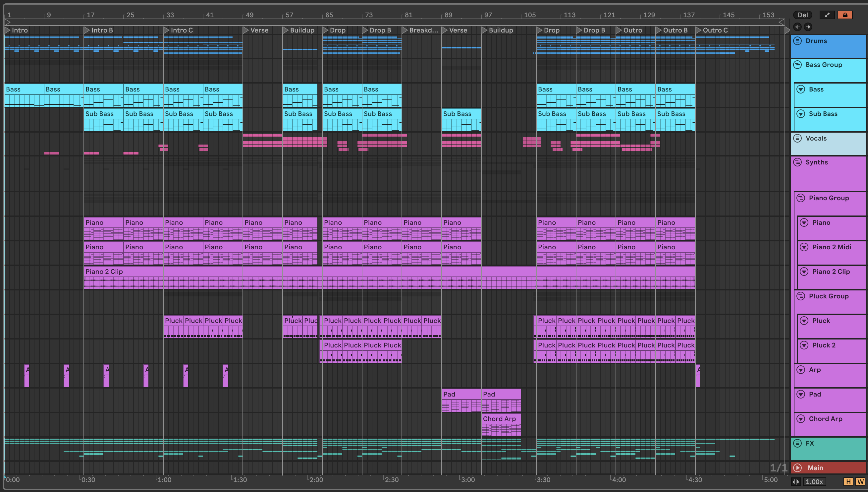Unfold the Piano track arrow
This screenshot has width=868, height=492.
804,222
